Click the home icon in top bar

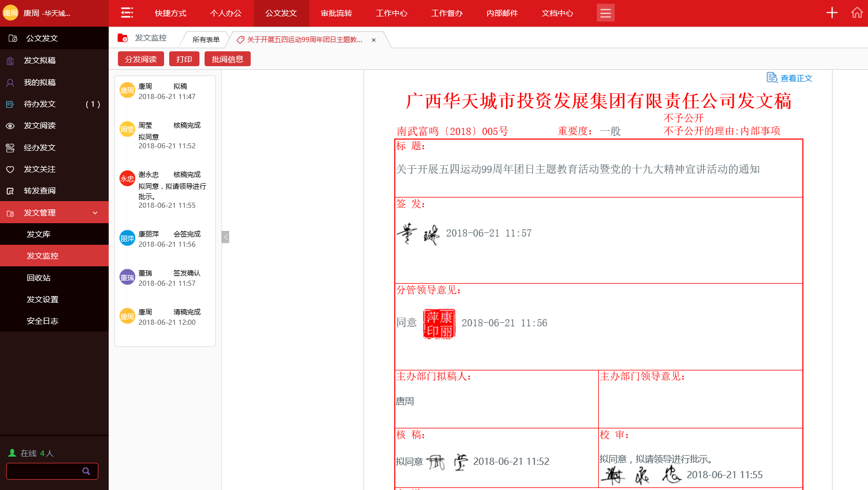click(857, 13)
